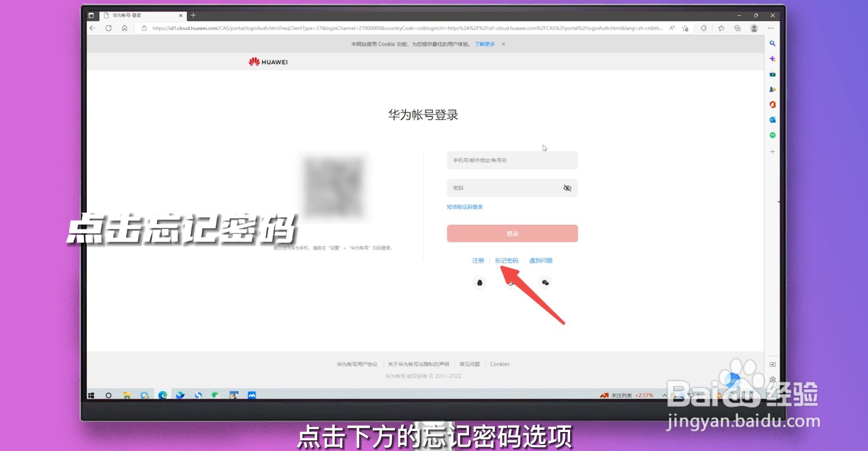Open the taskbar search circle icon
This screenshot has height=451, width=868.
click(x=108, y=396)
